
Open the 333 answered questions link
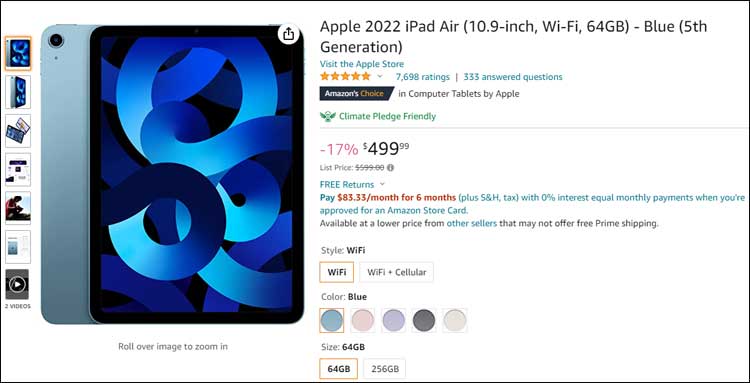coord(513,77)
